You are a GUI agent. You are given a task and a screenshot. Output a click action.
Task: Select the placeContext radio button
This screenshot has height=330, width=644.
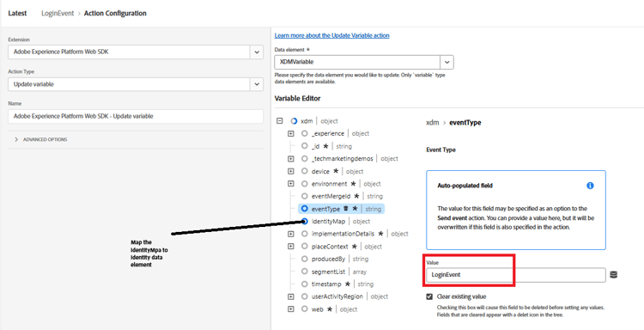(304, 246)
